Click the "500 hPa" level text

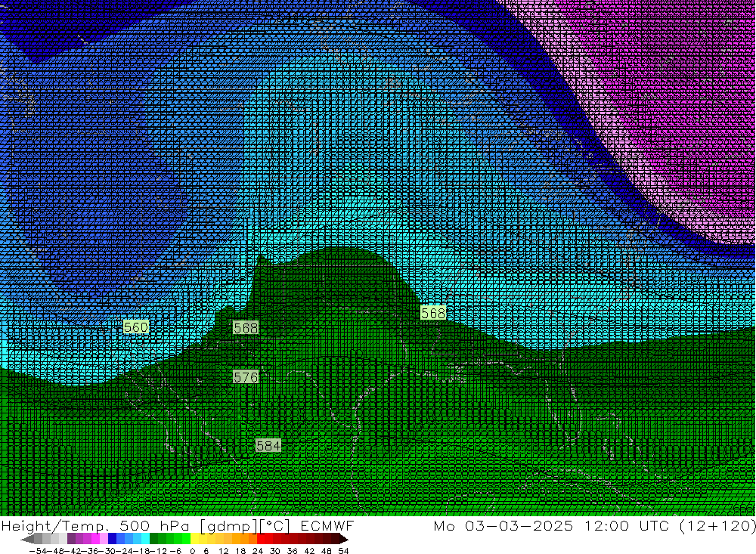[x=154, y=525]
